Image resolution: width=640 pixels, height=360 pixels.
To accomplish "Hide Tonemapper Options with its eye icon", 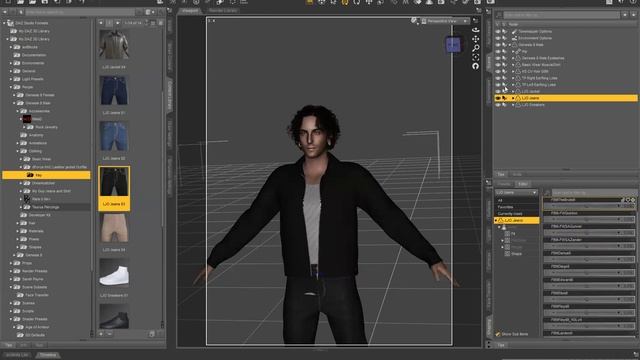I will (498, 31).
